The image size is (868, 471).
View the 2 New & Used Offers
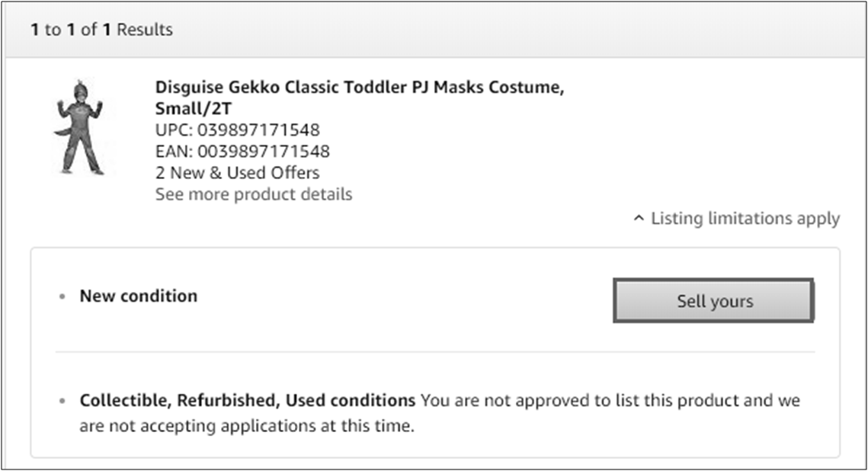(237, 173)
